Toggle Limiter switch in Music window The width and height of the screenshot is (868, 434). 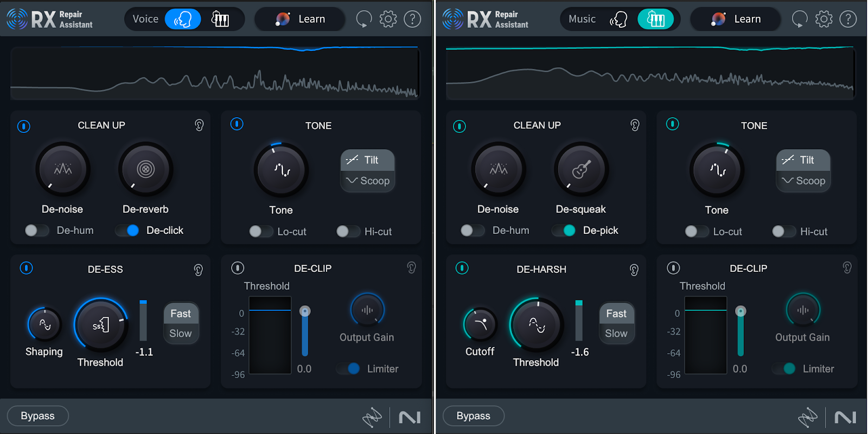coord(784,368)
